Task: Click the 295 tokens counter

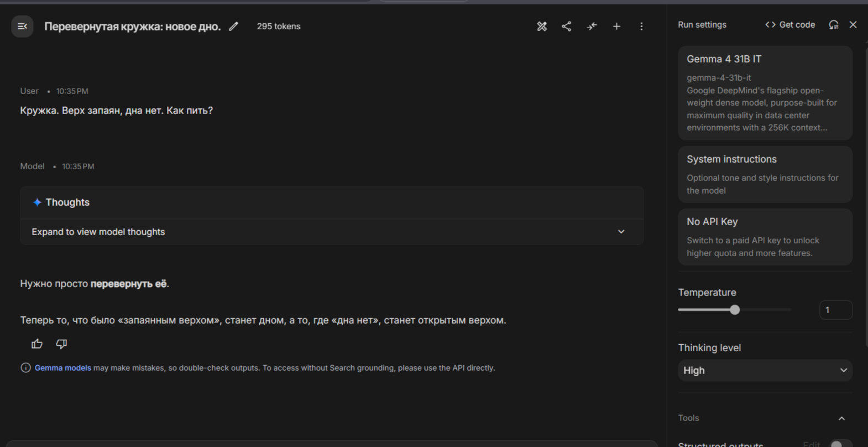Action: [279, 26]
